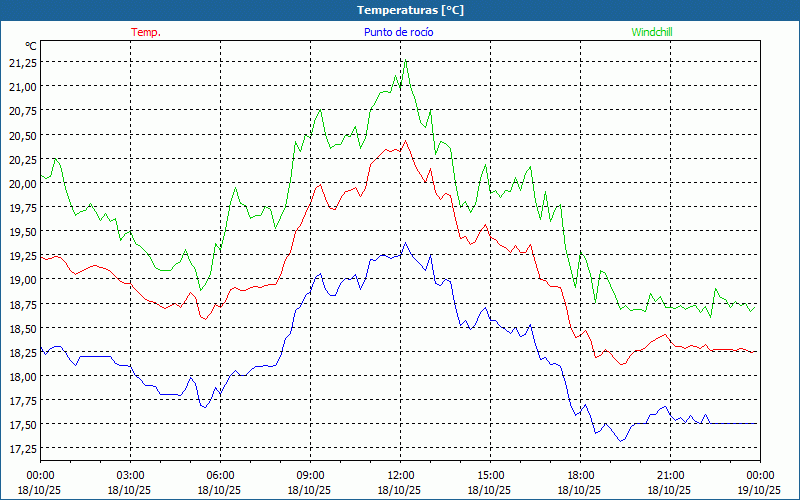Screen dimensions: 800x500
Task: Select the 21:00 time label
Action: tap(670, 475)
